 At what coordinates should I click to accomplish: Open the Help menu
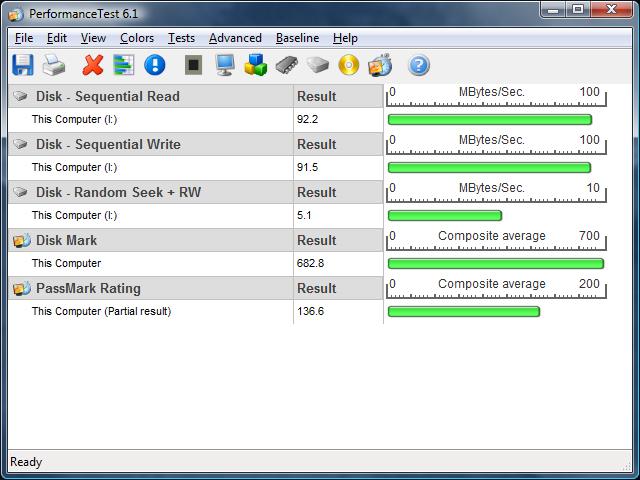[x=345, y=38]
